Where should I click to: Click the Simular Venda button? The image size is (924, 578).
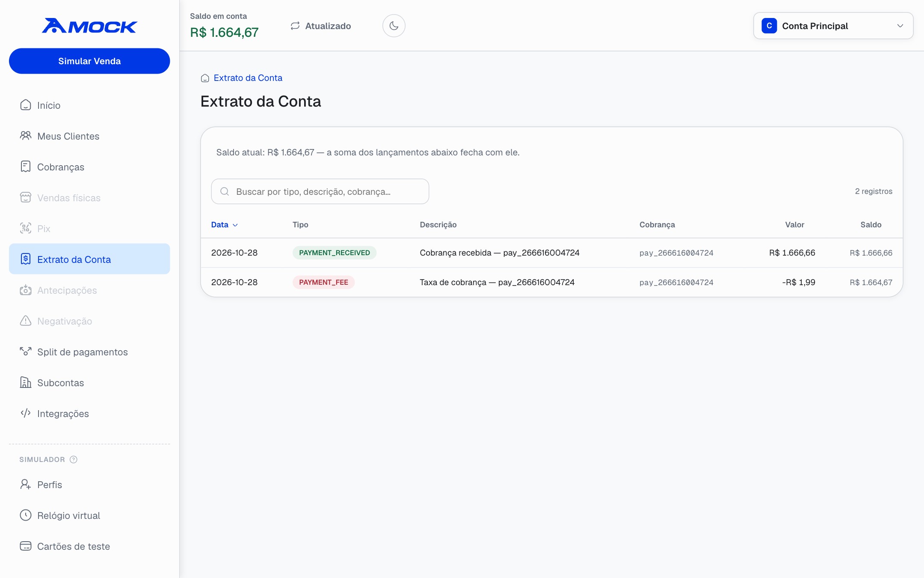click(89, 61)
